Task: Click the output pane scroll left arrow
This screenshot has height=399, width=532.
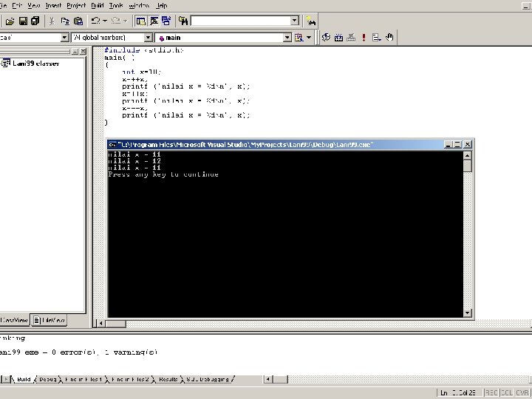Action: (267, 379)
